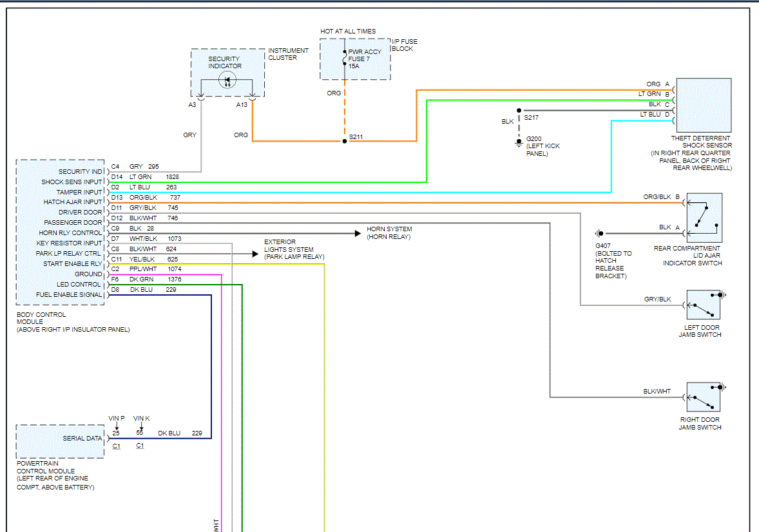Viewport: 759px width, 532px height.
Task: Select the Theft Deterrent Shock Sensor box
Action: pos(704,104)
